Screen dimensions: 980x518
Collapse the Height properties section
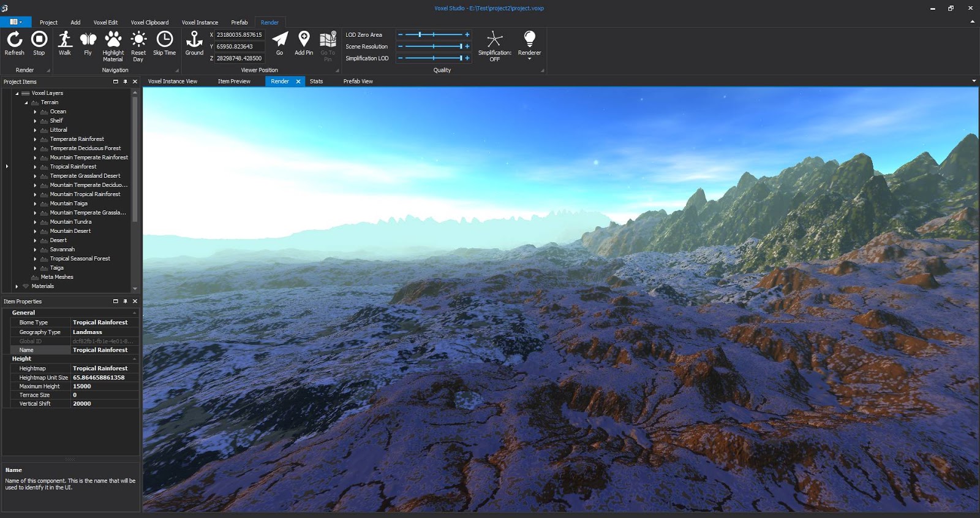tap(134, 359)
